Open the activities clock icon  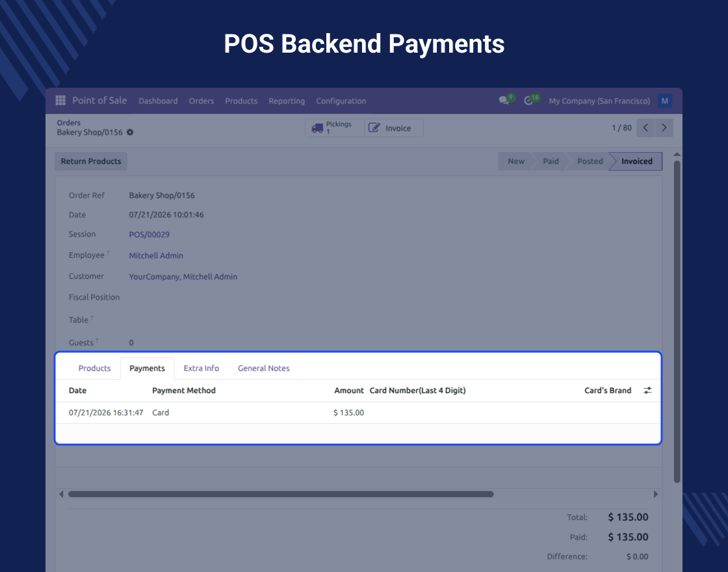point(528,100)
